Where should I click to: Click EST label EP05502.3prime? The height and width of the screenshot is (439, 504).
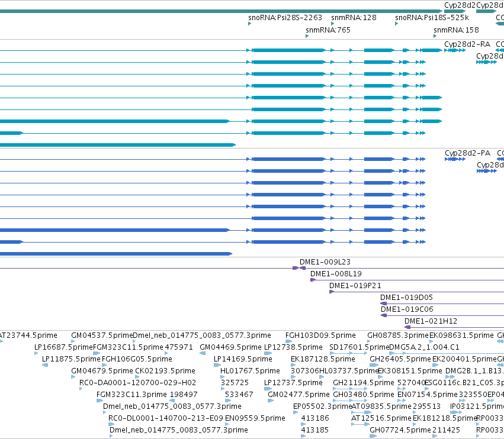(323, 406)
